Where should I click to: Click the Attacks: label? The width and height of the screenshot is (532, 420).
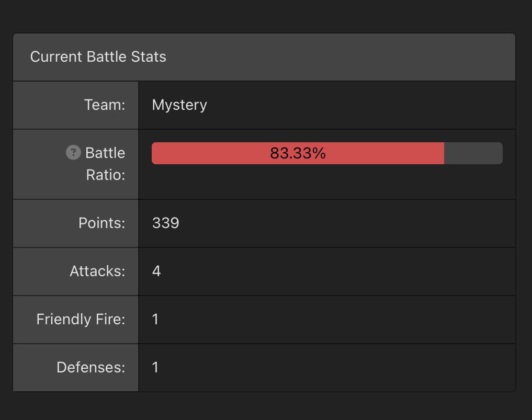[97, 271]
